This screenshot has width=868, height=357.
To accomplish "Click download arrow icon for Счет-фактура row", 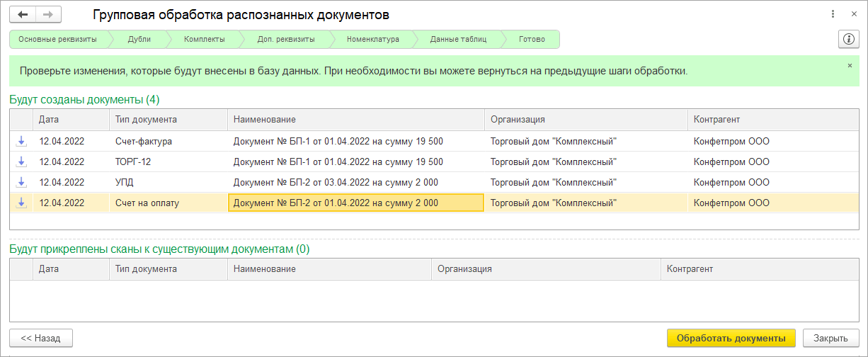I will (21, 142).
